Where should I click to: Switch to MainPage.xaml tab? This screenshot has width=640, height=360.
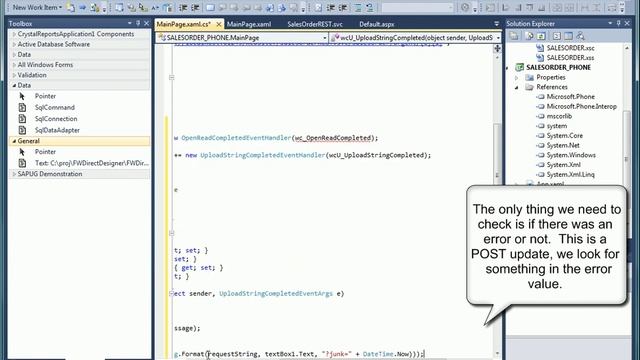249,24
